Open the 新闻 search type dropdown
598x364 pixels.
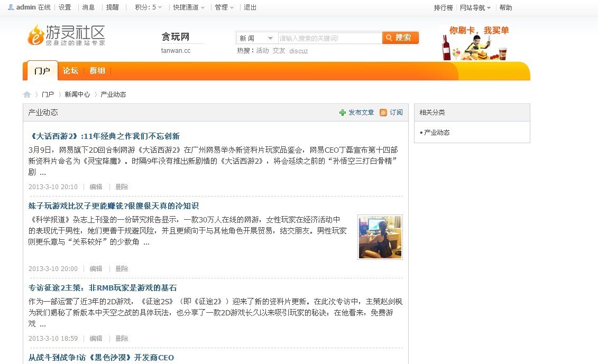point(256,38)
